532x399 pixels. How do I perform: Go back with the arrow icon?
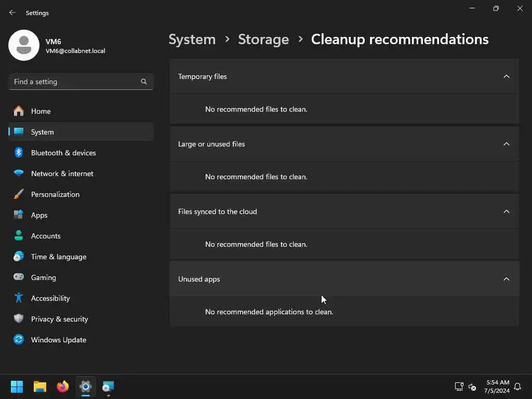coord(12,12)
